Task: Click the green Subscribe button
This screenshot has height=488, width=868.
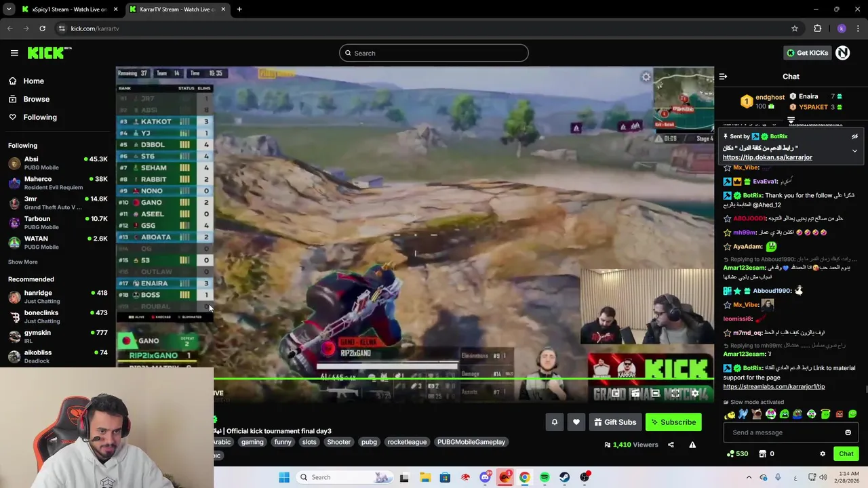Action: 673,422
